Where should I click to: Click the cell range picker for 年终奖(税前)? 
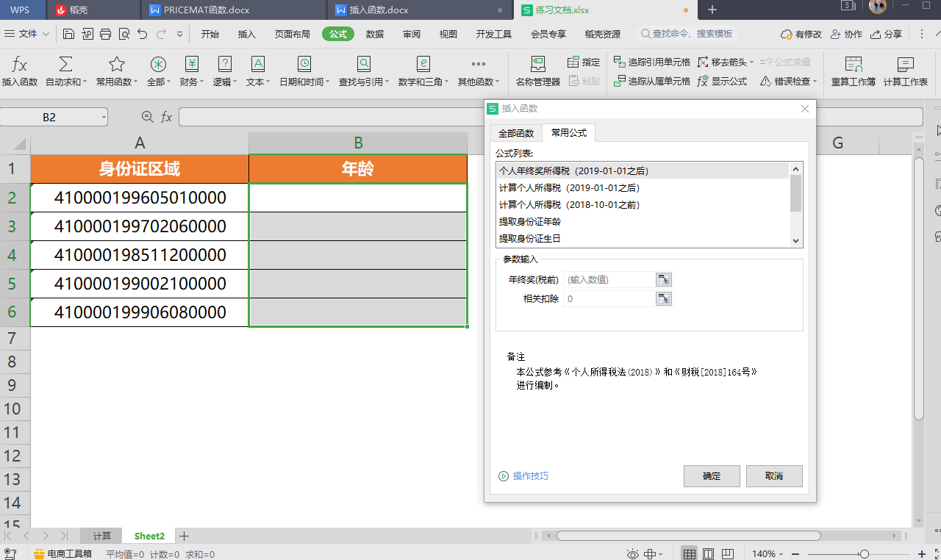coord(664,279)
